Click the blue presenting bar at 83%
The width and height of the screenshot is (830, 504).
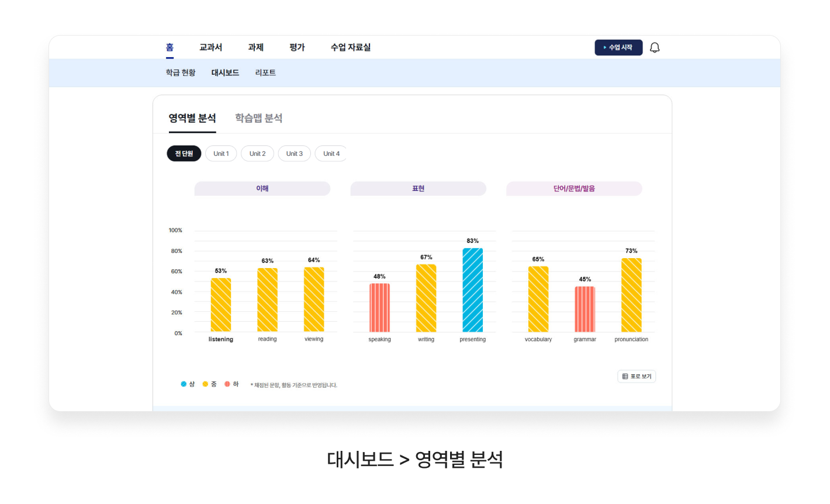(472, 290)
